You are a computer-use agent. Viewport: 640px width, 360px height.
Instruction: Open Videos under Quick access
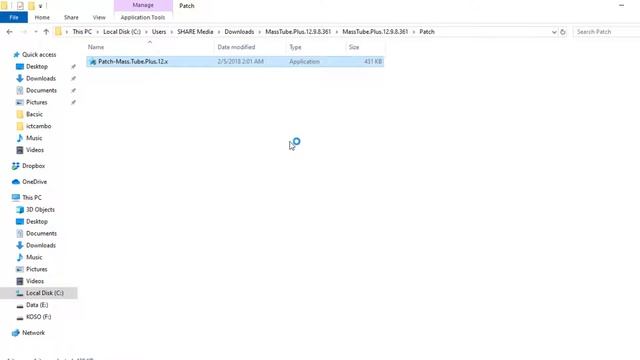point(35,150)
